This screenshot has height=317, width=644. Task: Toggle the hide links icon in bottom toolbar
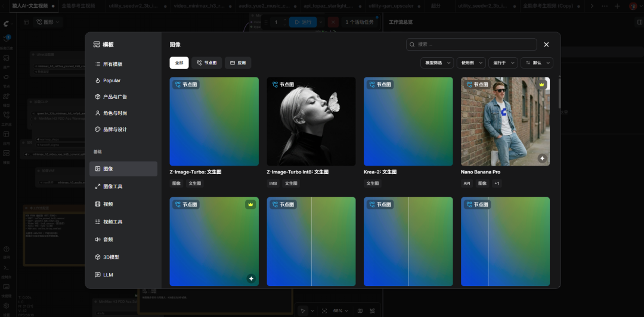[x=373, y=311]
